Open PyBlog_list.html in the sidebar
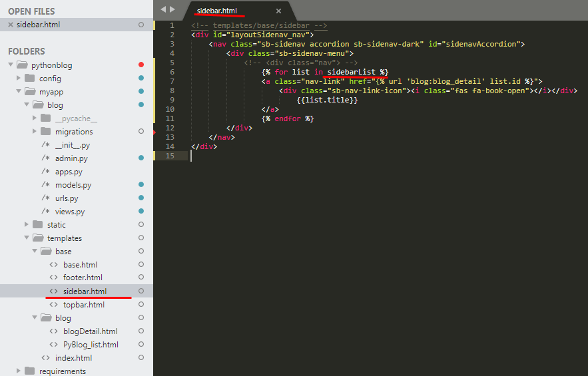Screen dimensions: 588x376 coord(91,345)
